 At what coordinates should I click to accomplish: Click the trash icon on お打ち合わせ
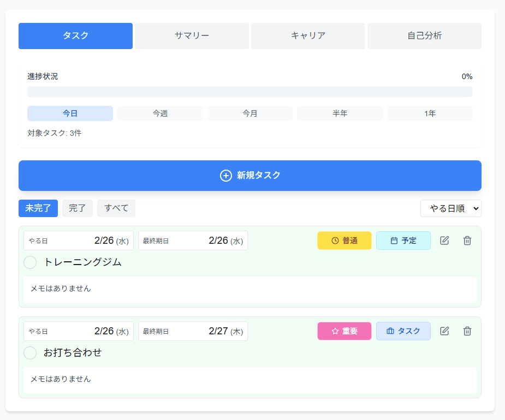pyautogui.click(x=467, y=331)
